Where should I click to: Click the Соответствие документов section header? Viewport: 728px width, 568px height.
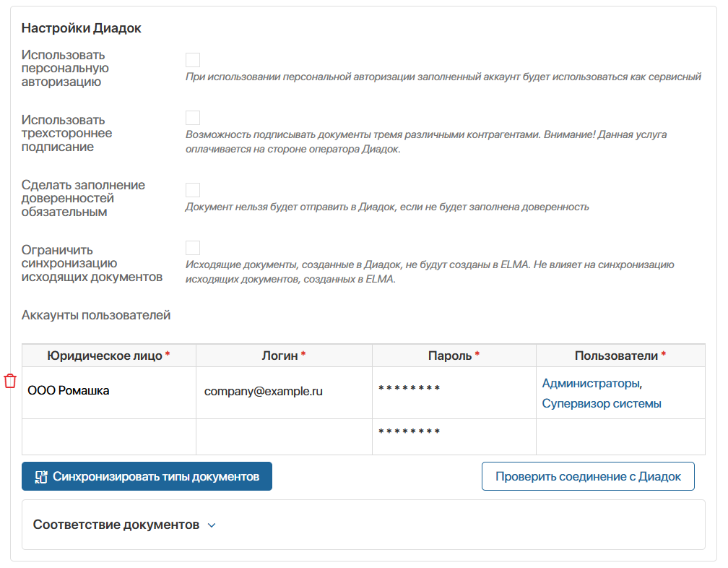coord(116,525)
